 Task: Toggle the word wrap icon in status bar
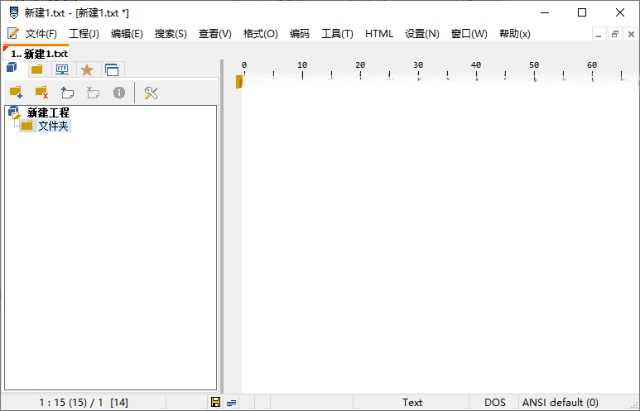[x=231, y=403]
